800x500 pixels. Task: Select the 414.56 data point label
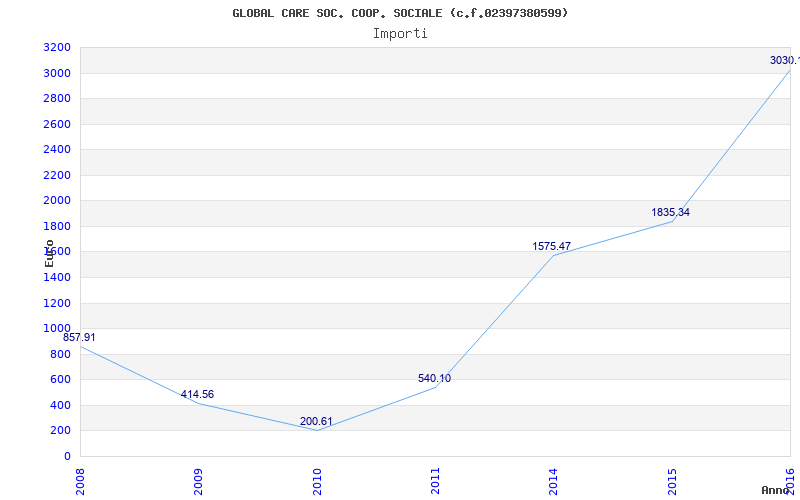197,395
